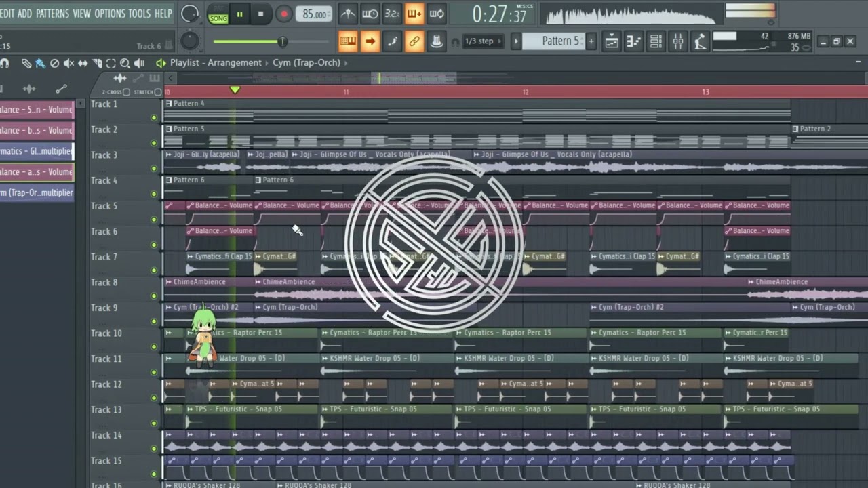
Task: Select the Playback speaker tool in playlist toolbar
Action: pos(139,63)
